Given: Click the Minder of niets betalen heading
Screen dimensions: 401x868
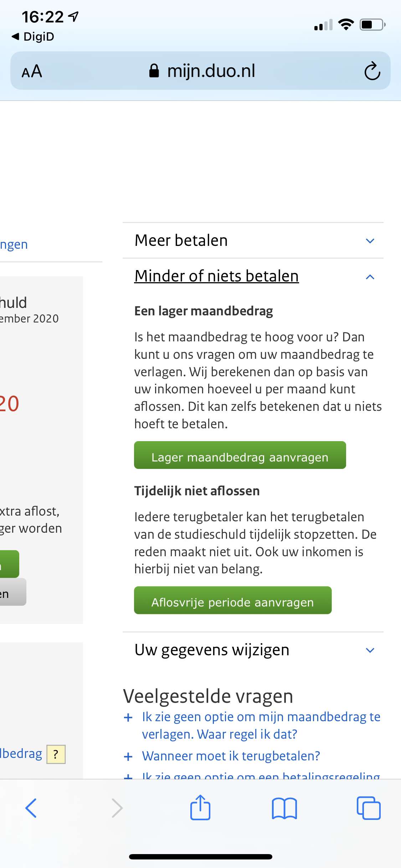Looking at the screenshot, I should point(216,276).
